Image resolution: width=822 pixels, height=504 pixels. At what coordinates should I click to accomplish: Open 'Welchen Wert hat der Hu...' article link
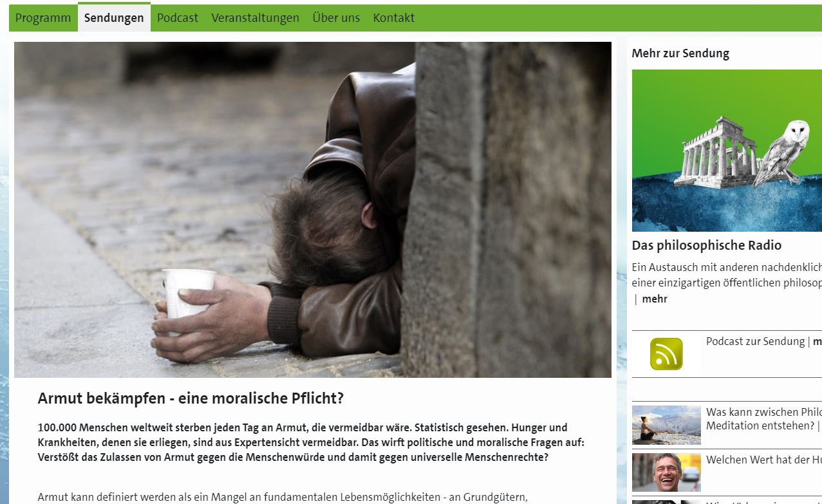[763, 460]
